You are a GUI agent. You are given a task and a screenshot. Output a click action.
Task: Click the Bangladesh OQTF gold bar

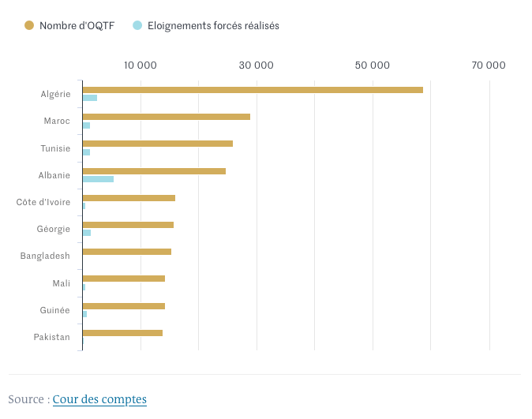pyautogui.click(x=126, y=252)
